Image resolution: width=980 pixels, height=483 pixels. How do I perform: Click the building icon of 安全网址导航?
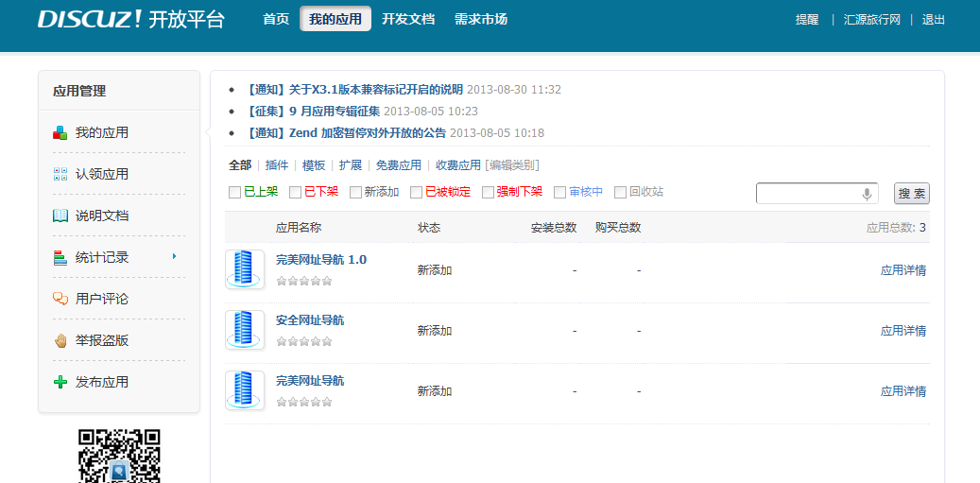click(245, 330)
